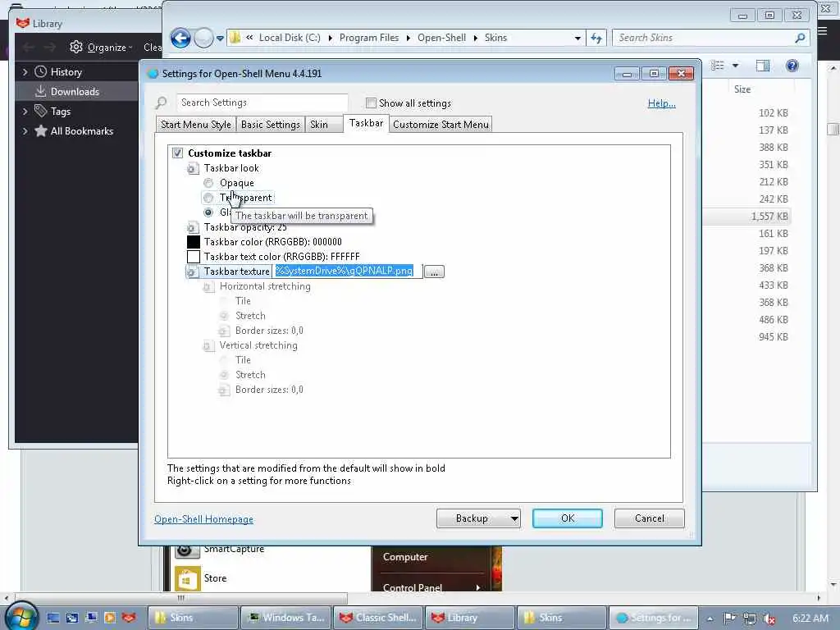Click the Windows Start orb

point(21,617)
